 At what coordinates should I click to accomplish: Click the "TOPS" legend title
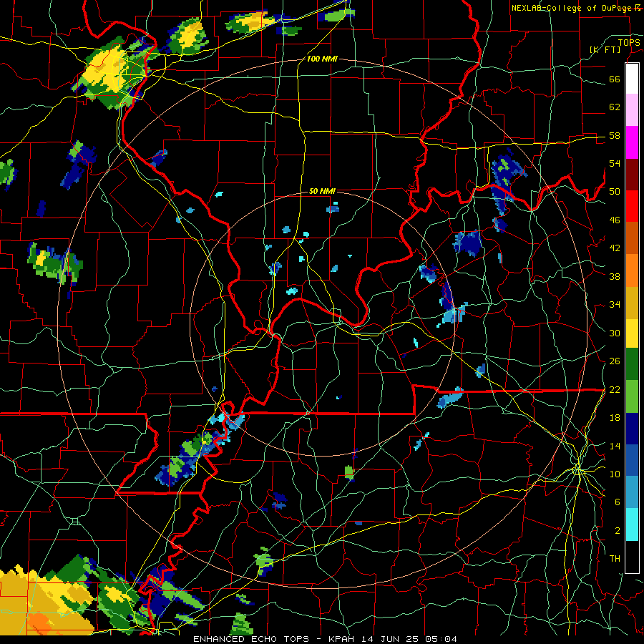coord(629,42)
